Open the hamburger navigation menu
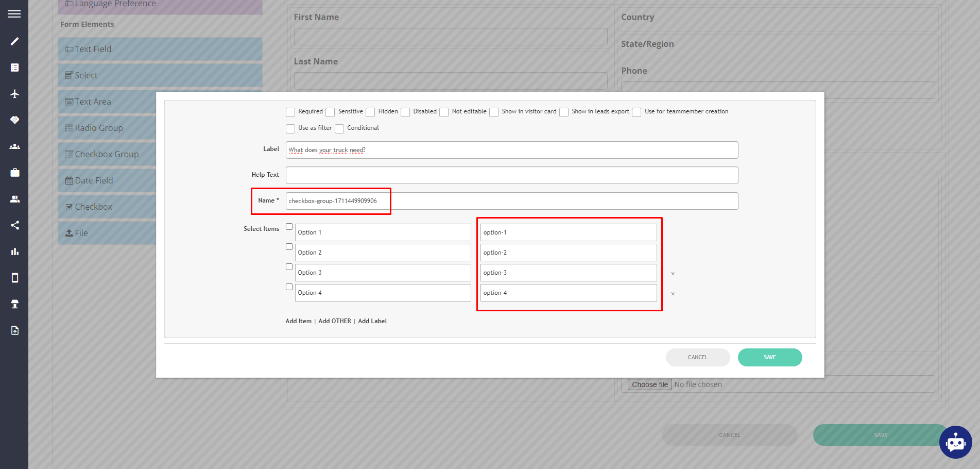Viewport: 980px width, 469px height. tap(14, 13)
